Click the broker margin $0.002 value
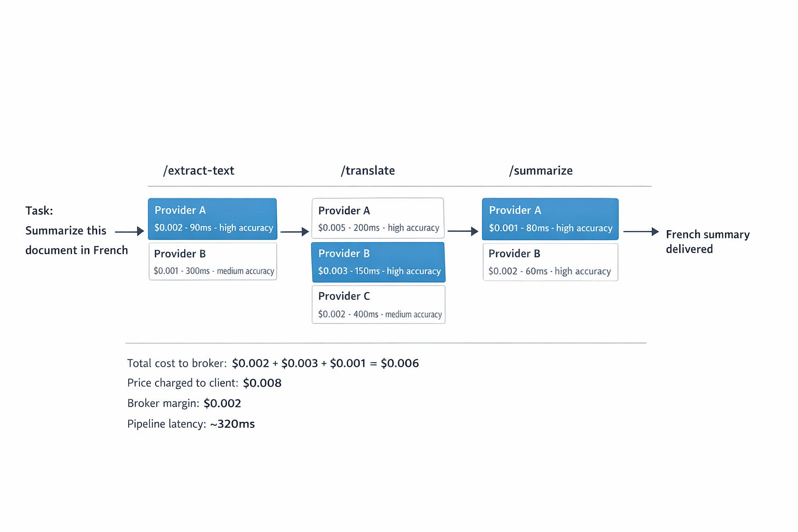 222,403
